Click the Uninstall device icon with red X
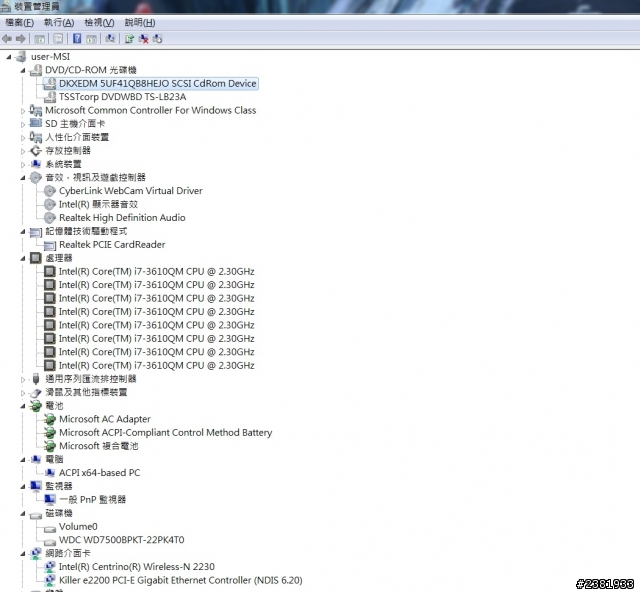Screen dimensions: 640x592 tap(143, 39)
